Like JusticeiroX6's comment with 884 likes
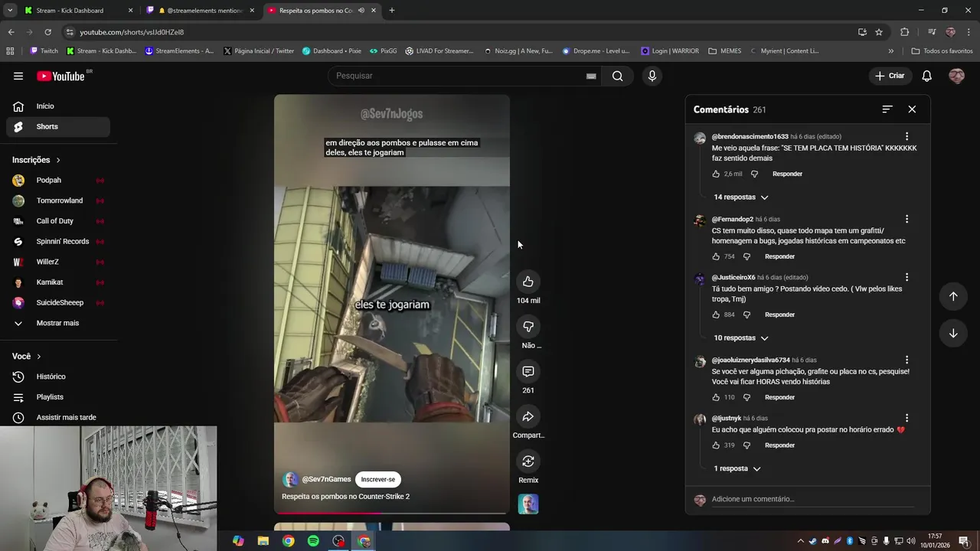This screenshot has height=551, width=980. pyautogui.click(x=716, y=315)
